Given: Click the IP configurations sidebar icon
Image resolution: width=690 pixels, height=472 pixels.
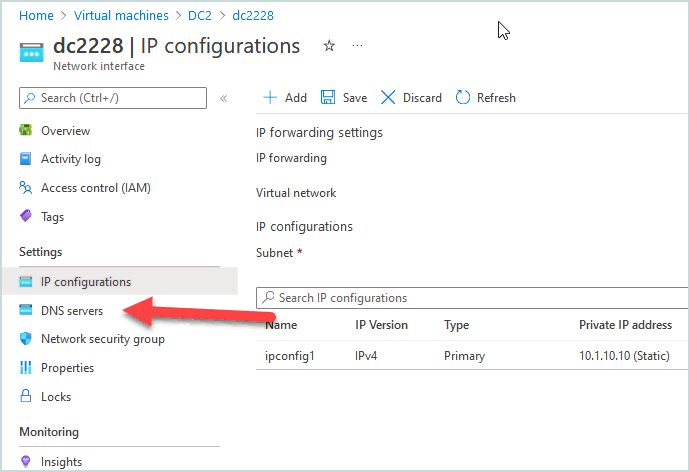Looking at the screenshot, I should click(x=26, y=282).
